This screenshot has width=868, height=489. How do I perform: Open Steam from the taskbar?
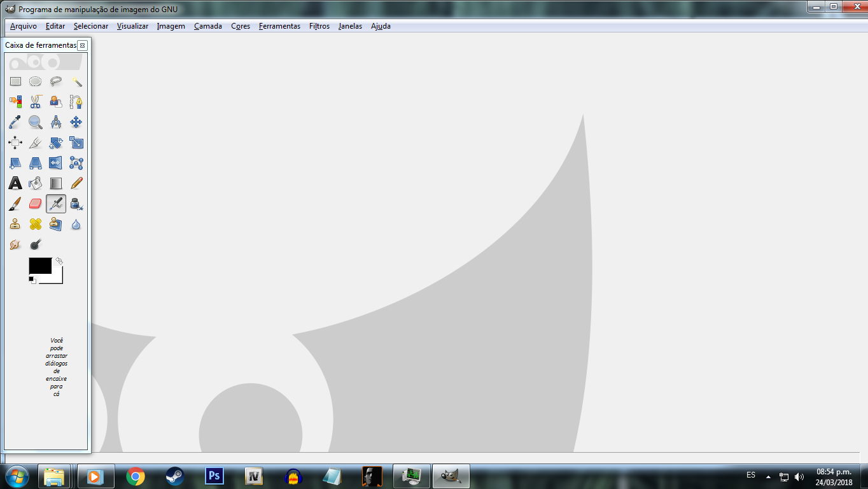[174, 476]
